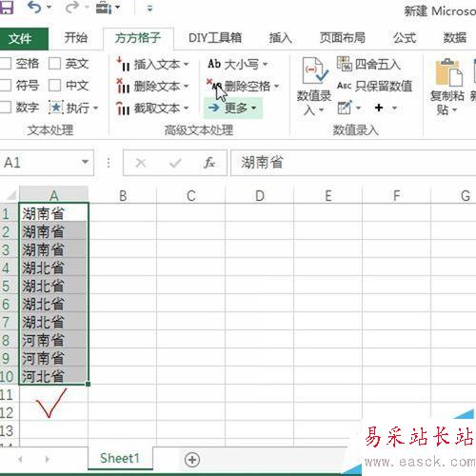Viewport: 476px width, 476px height.
Task: Select column D header
Action: pyautogui.click(x=260, y=195)
